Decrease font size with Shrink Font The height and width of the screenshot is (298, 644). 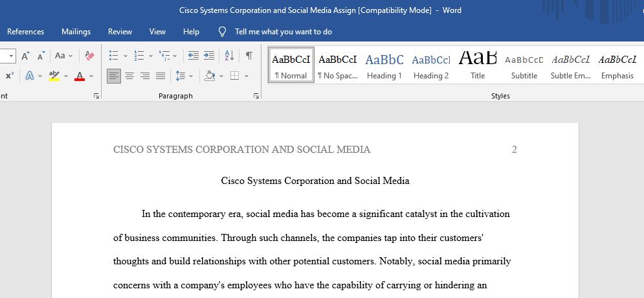[x=41, y=56]
